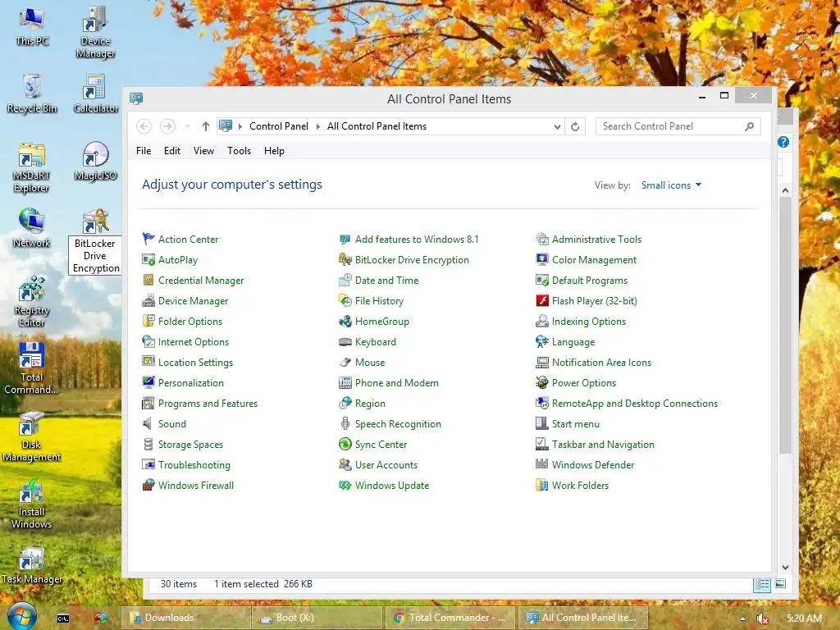Click the Windows Update icon
Viewport: 840px width, 630px height.
click(x=345, y=486)
